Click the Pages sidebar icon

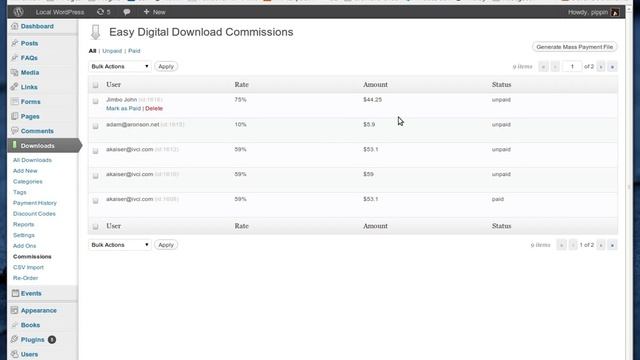[x=15, y=116]
